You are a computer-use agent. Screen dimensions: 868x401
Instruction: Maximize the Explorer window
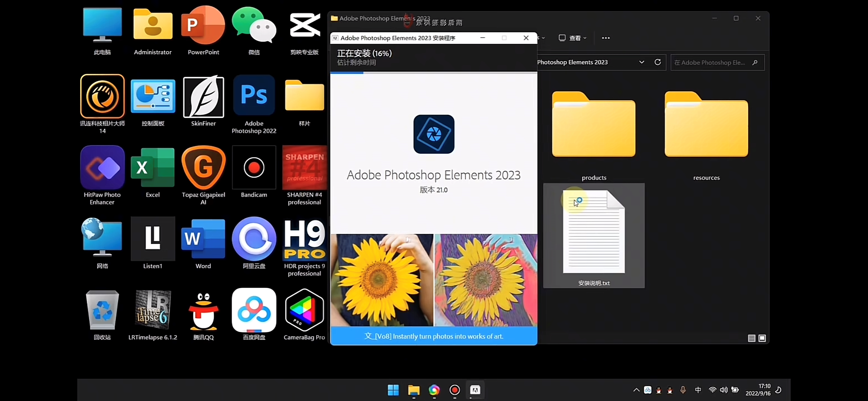(736, 18)
